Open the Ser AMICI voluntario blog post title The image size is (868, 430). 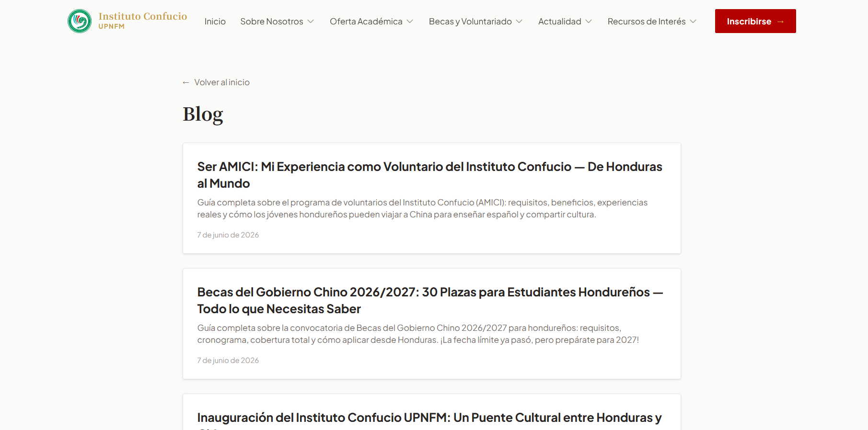click(x=429, y=175)
